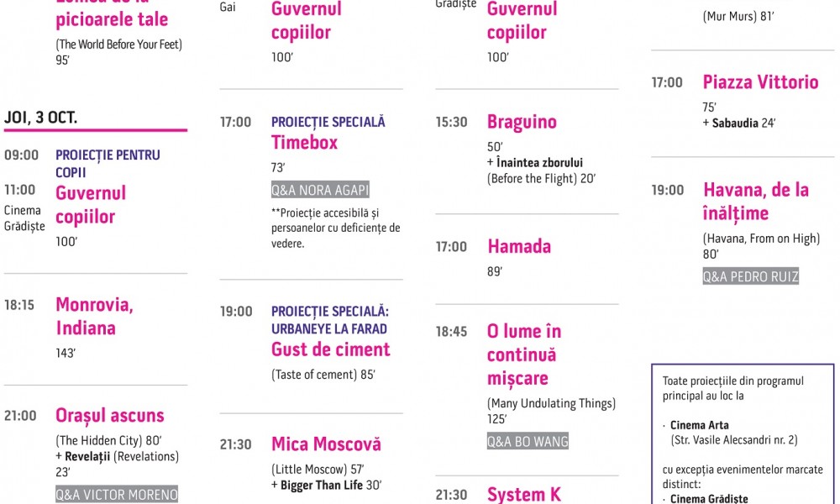Click the URBANEYE LA FARAD heading
Viewport: 840px width, 504px height.
tap(329, 328)
